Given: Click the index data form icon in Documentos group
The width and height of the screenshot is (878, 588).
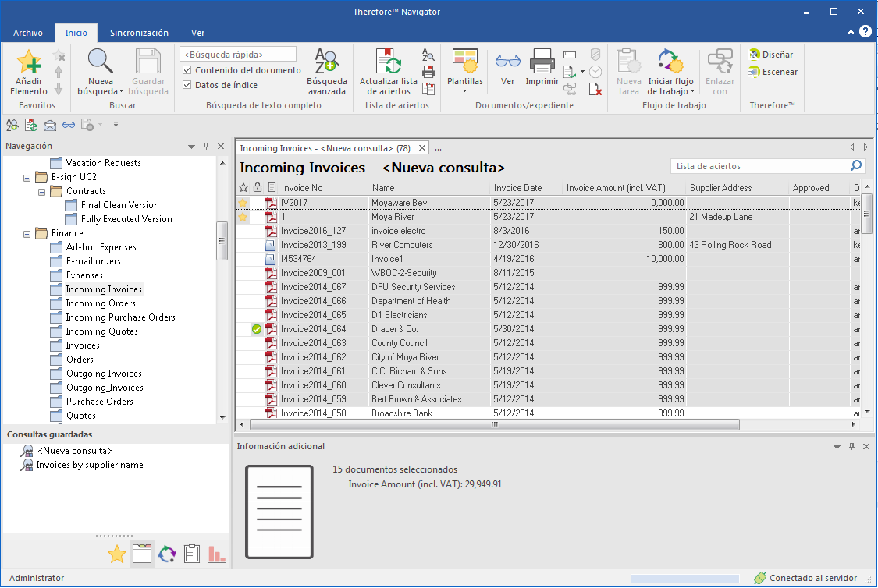Looking at the screenshot, I should coord(570,55).
